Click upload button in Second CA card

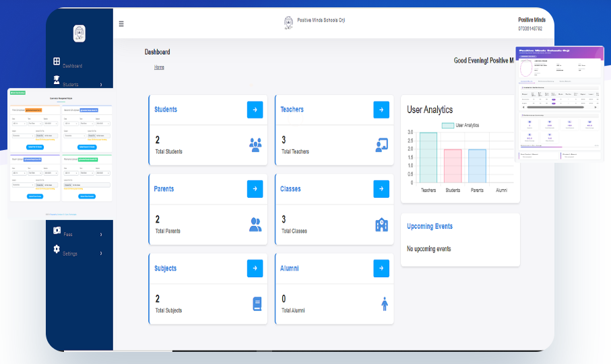click(87, 147)
